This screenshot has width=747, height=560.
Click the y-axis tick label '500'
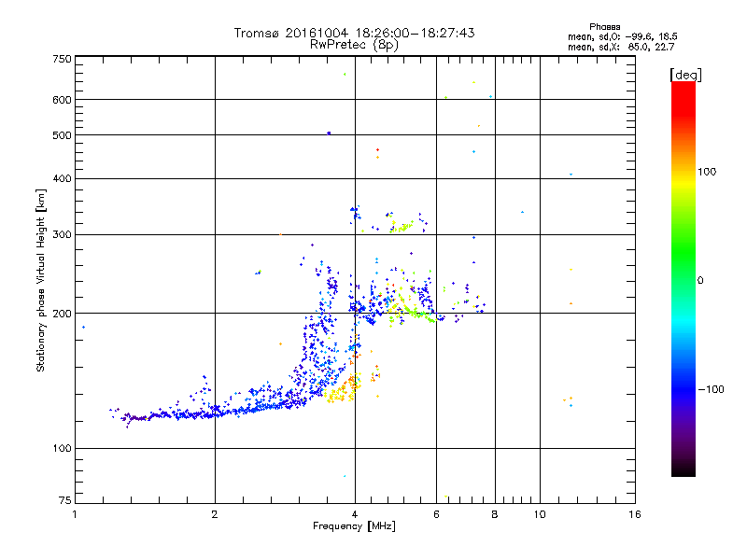62,135
